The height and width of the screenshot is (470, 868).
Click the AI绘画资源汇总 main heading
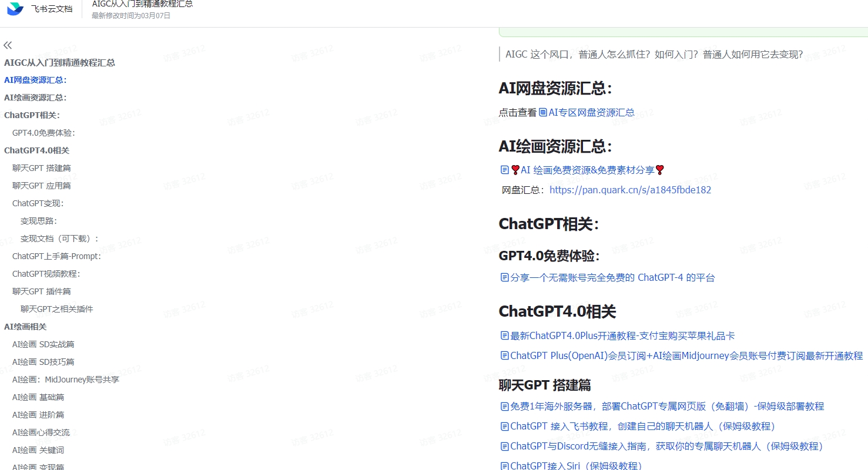555,146
